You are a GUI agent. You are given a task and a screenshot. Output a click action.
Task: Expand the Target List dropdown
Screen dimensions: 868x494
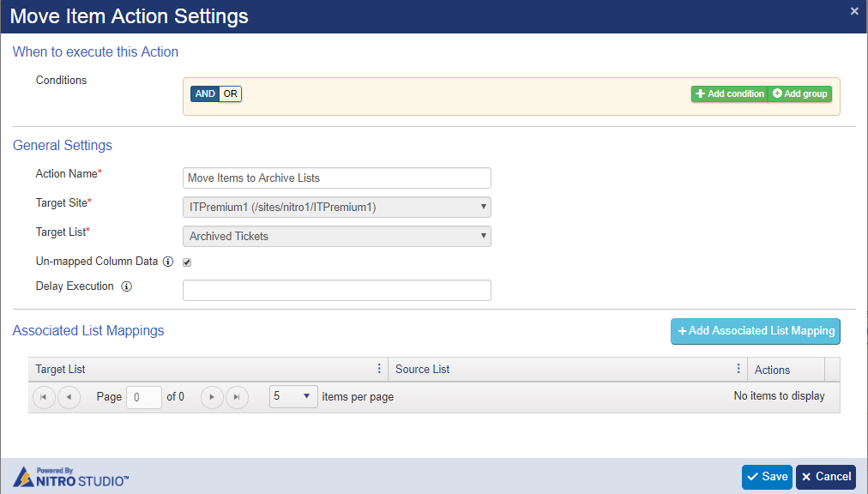[337, 236]
